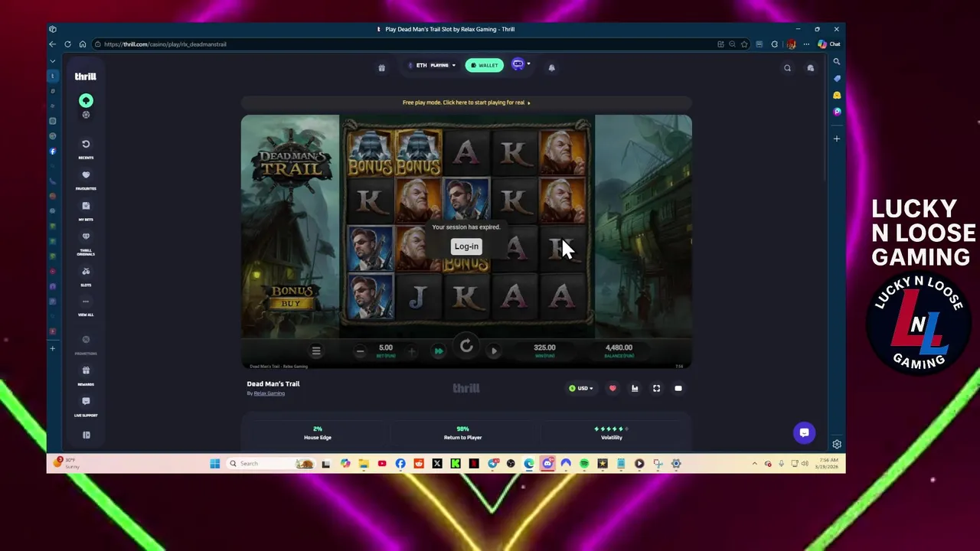Open the game statistics chart icon

click(635, 389)
